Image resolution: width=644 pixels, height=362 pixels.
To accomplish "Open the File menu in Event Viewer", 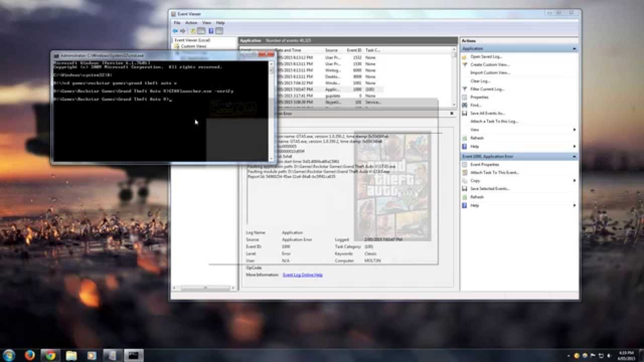I will [x=177, y=23].
